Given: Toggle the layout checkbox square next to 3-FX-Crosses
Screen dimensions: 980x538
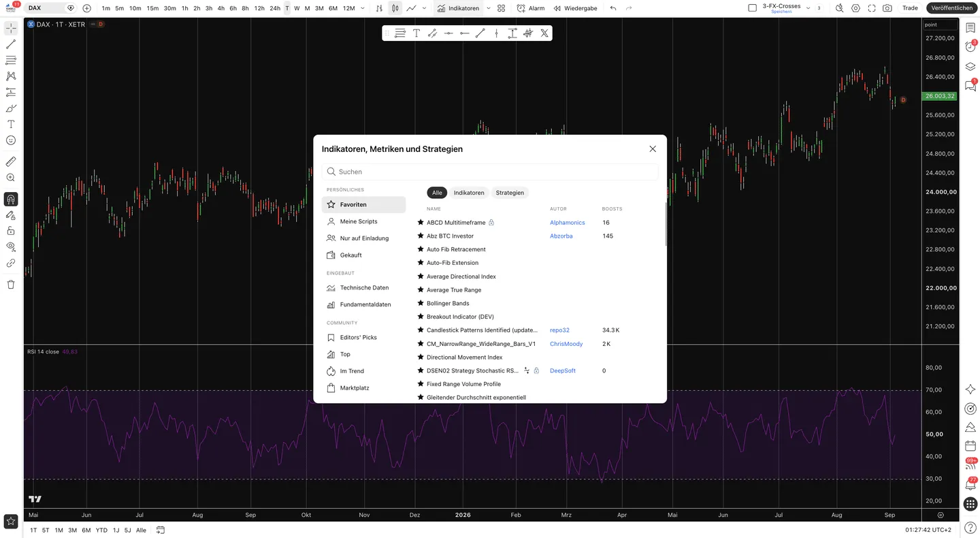Looking at the screenshot, I should pos(752,8).
